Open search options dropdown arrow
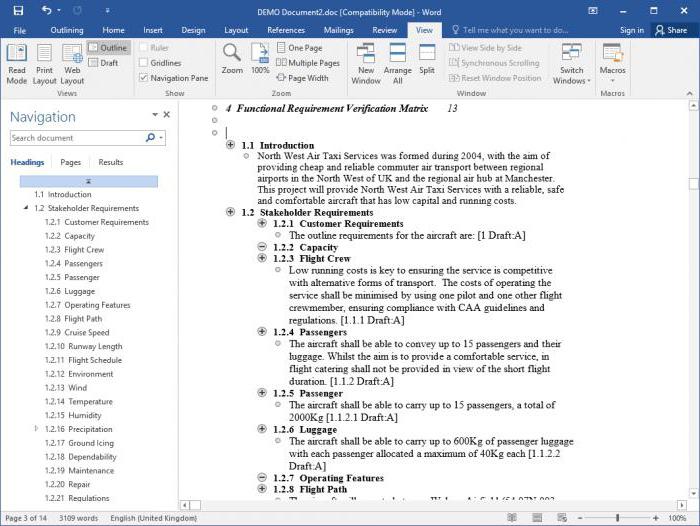Image resolution: width=700 pixels, height=526 pixels. [161, 138]
